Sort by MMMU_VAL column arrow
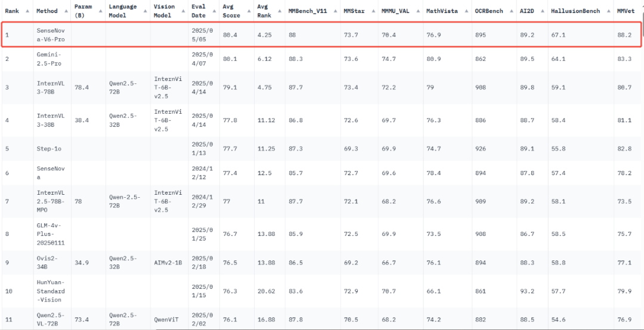This screenshot has height=330, width=644. pos(417,11)
